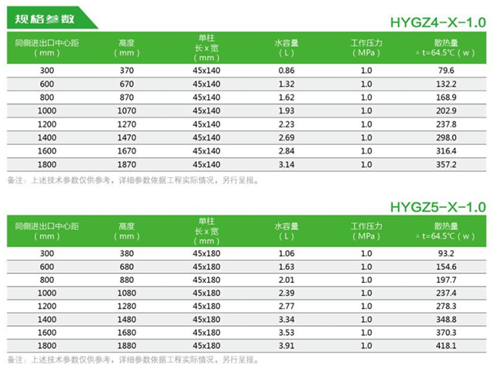Click the 工作压力 header in second table

[366, 231]
